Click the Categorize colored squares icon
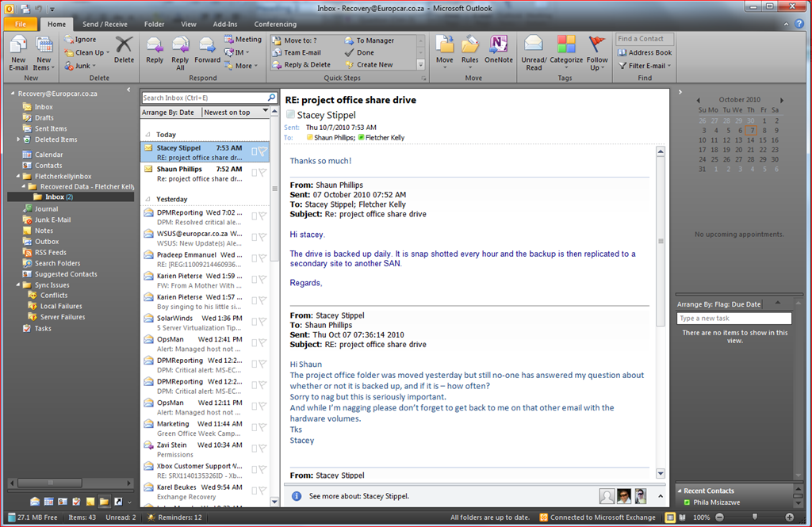The width and height of the screenshot is (812, 527). click(x=566, y=45)
